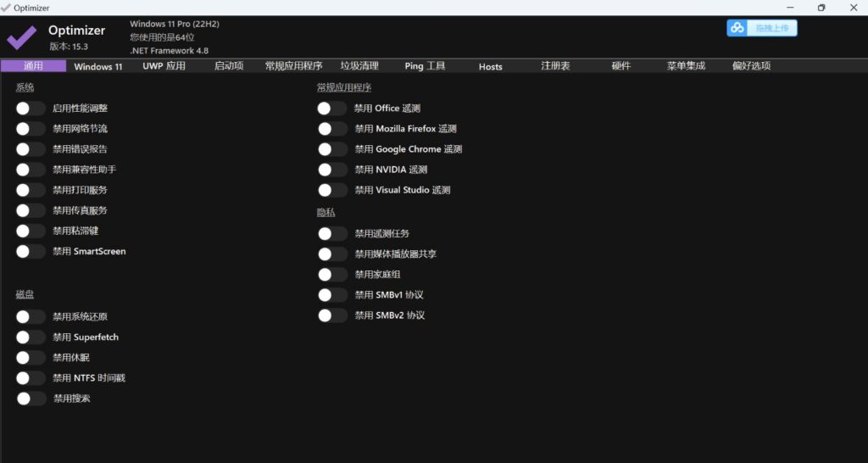
Task: Enable 禁用搜索 toggle
Action: (x=31, y=399)
